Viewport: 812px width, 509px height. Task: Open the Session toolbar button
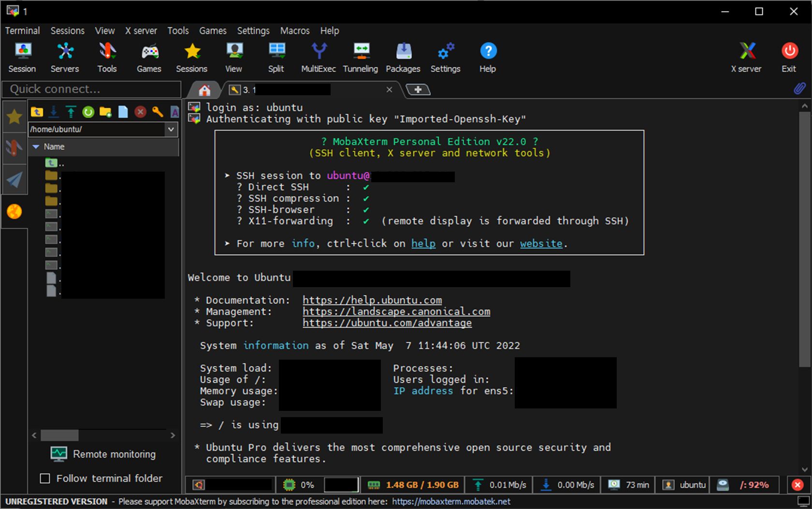[x=22, y=58]
